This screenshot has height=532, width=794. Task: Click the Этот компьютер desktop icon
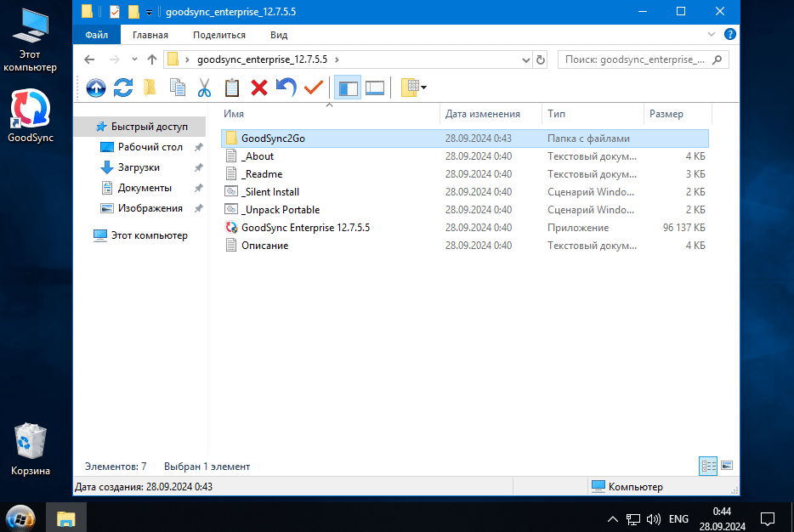31,41
